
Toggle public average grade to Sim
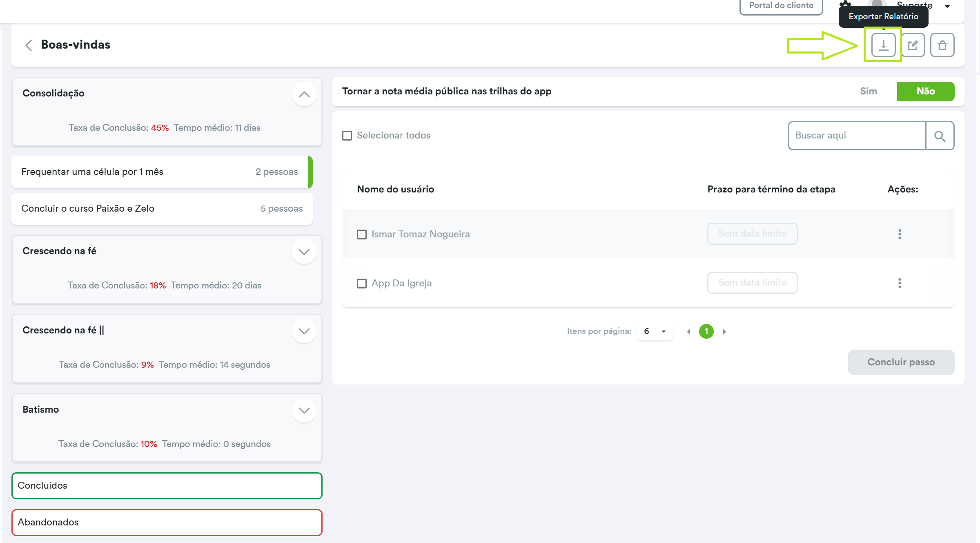pos(868,91)
